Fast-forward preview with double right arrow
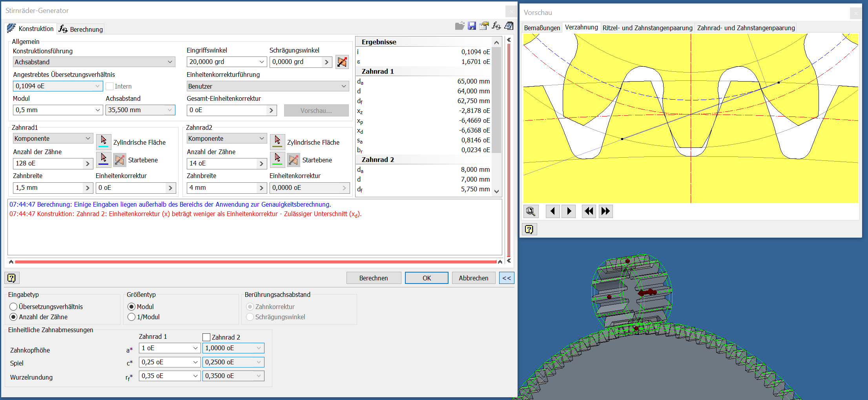Screen dimensions: 868x400 [x=605, y=211]
